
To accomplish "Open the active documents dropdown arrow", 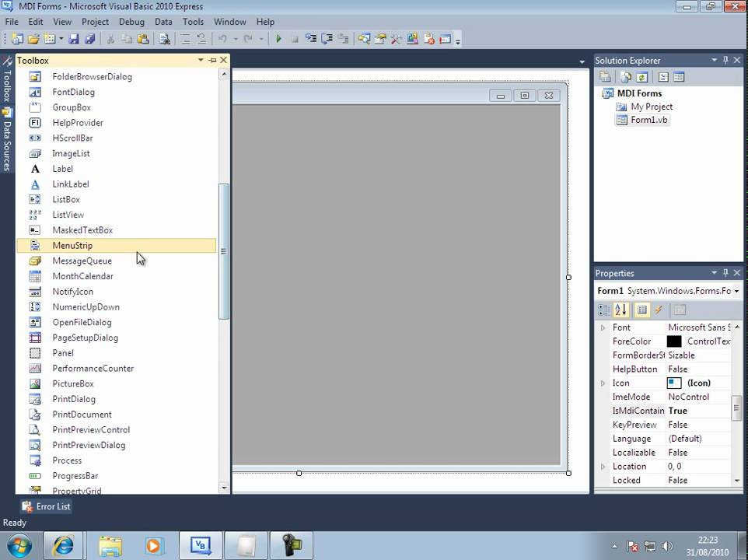I will pos(582,62).
